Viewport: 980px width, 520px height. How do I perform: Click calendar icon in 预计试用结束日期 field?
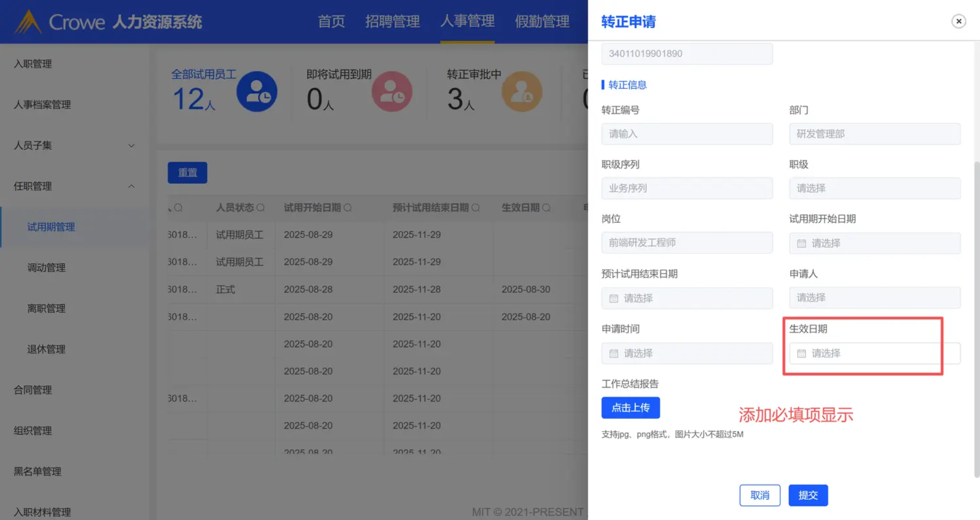pos(613,298)
